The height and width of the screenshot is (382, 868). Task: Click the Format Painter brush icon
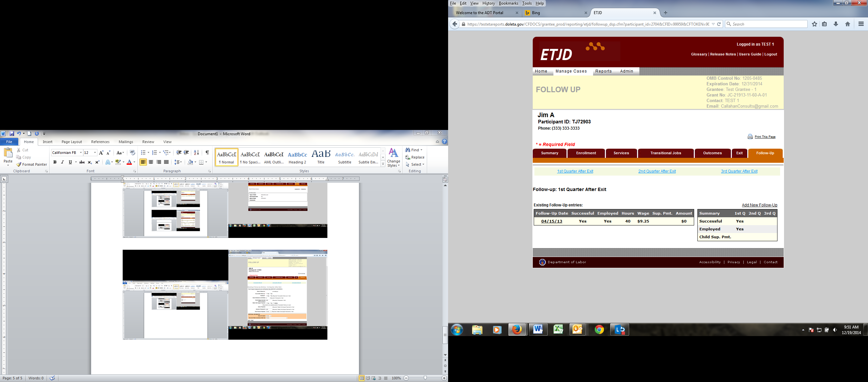[19, 164]
